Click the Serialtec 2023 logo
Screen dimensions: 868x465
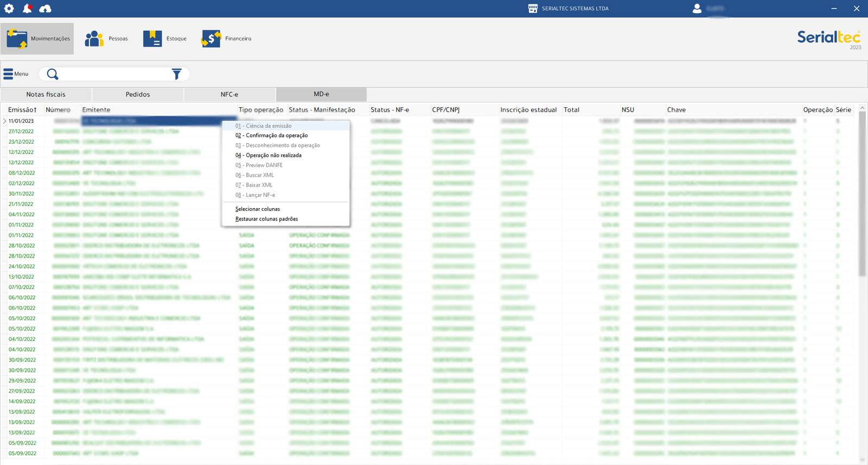click(x=829, y=39)
